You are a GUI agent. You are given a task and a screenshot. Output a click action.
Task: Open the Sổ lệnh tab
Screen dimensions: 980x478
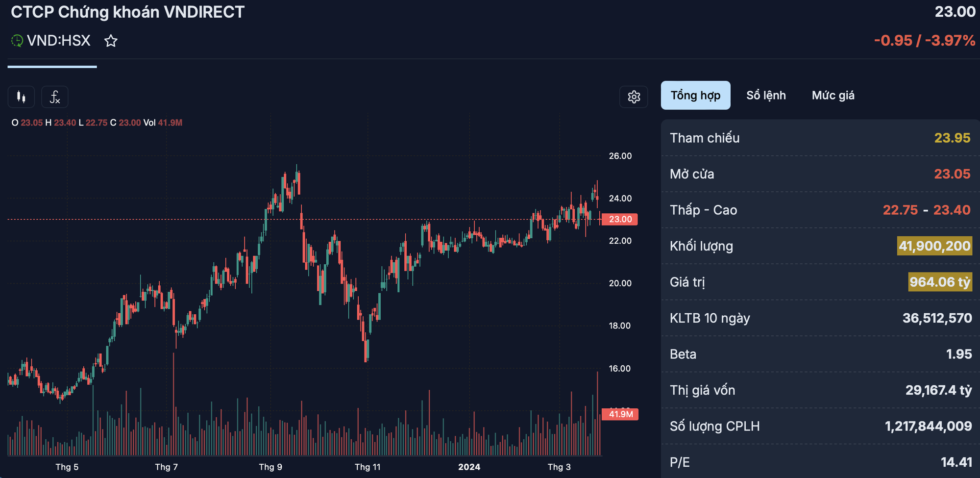(766, 95)
